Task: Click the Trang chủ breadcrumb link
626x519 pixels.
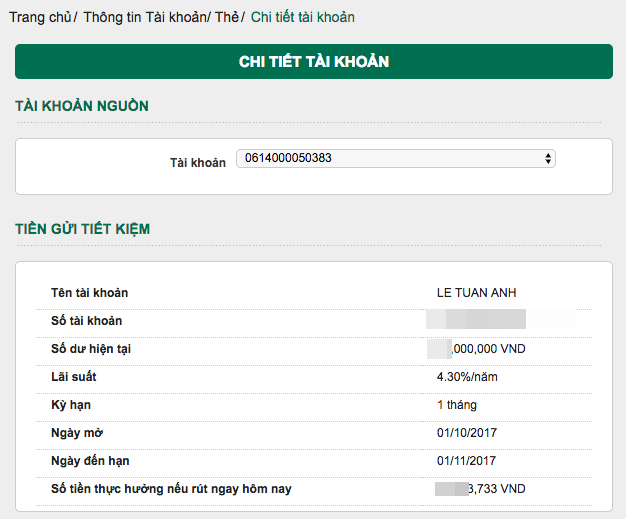Action: coord(40,17)
